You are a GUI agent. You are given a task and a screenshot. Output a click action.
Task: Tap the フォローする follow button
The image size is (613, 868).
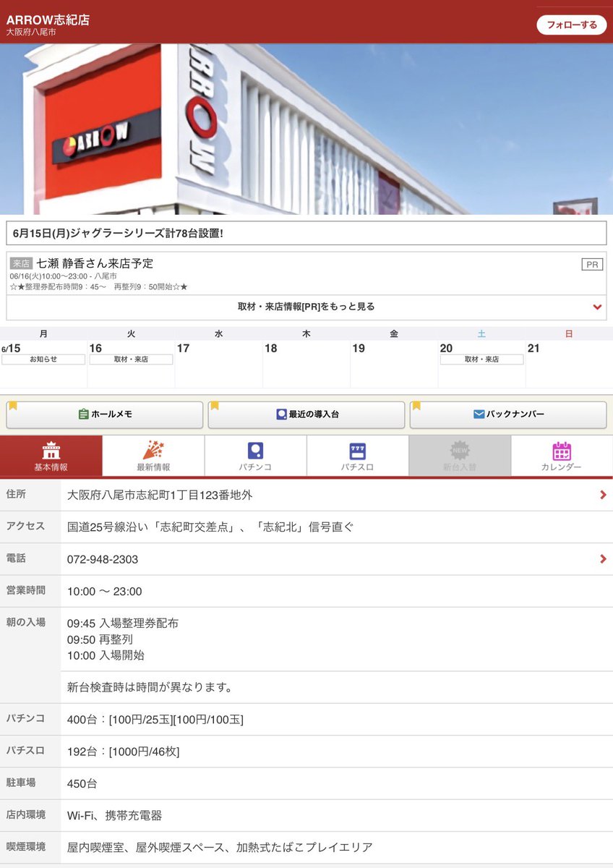tap(572, 25)
